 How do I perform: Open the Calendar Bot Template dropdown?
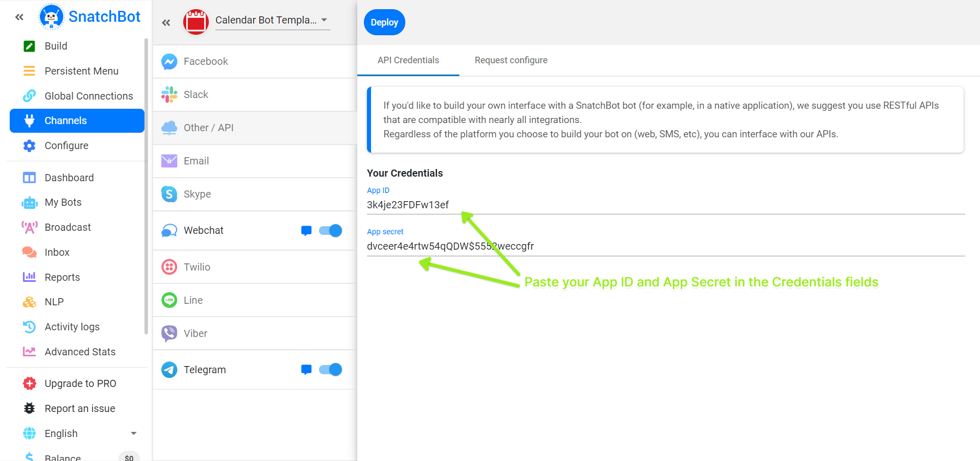273,20
